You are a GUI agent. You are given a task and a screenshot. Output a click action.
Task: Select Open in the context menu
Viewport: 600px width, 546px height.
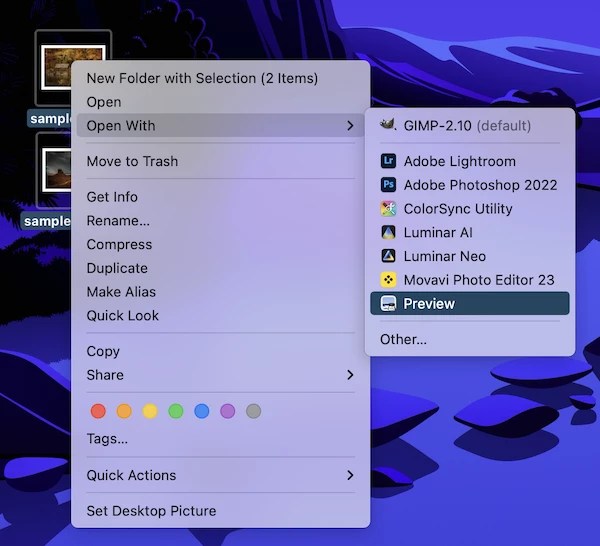(220, 102)
